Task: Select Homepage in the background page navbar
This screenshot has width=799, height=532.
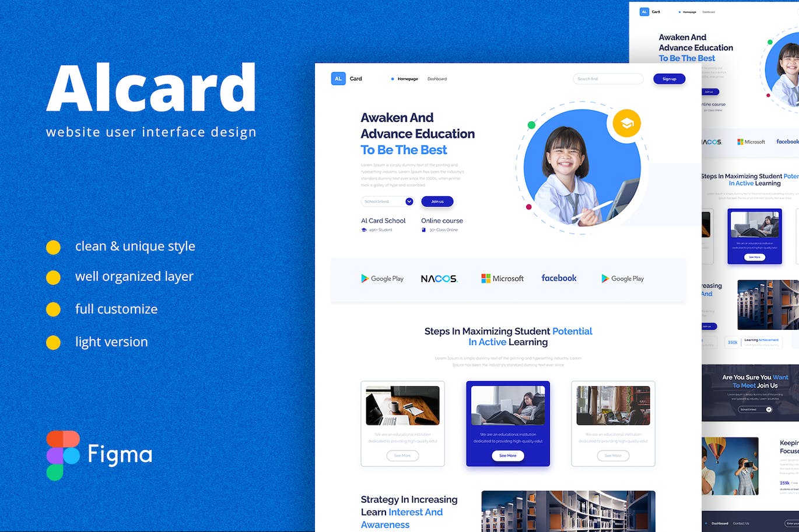Action: (689, 12)
